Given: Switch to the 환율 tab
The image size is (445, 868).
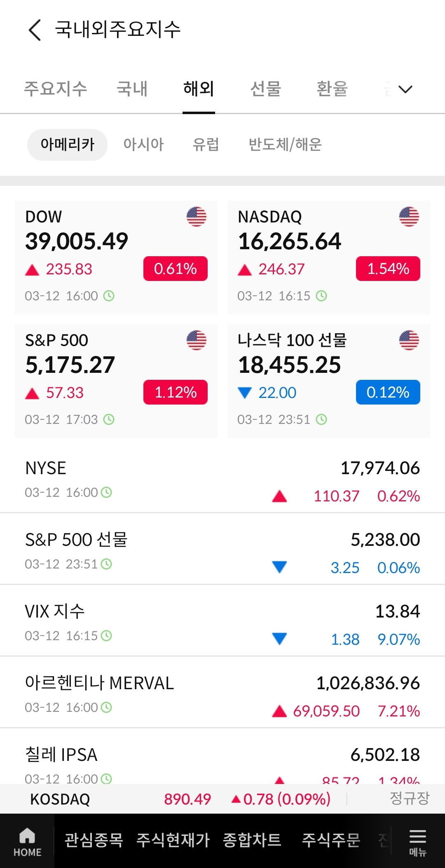Looking at the screenshot, I should pos(332,89).
